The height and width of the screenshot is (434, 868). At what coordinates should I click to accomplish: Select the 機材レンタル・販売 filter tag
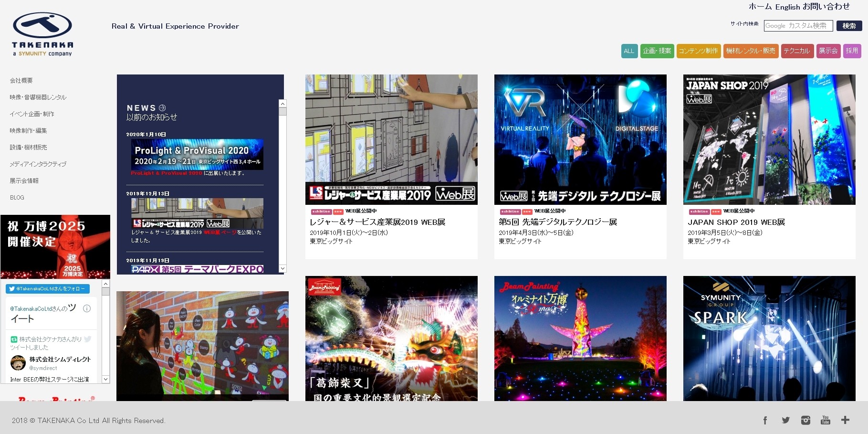[751, 51]
